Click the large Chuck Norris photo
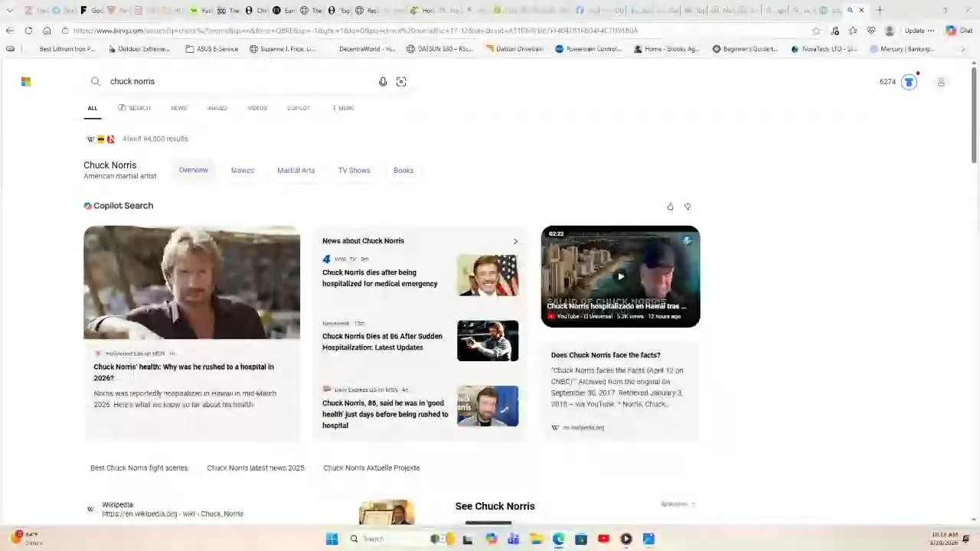Screen dimensions: 980x551 click(x=192, y=282)
